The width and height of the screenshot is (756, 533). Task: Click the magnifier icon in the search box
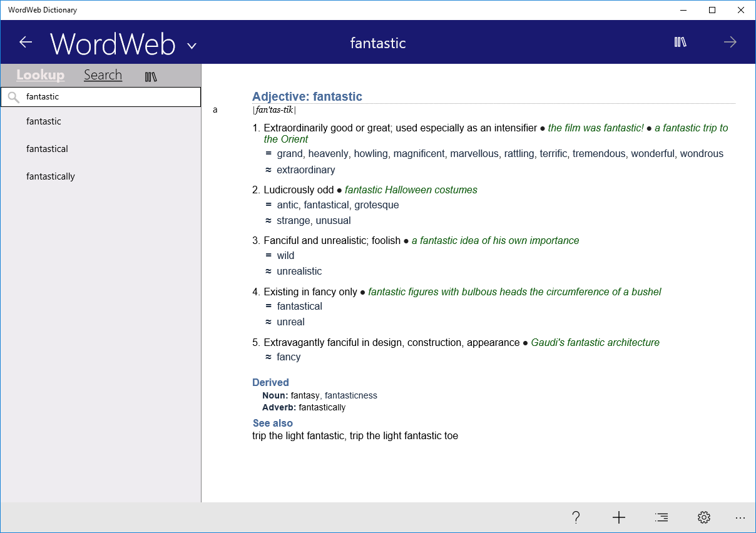point(13,97)
